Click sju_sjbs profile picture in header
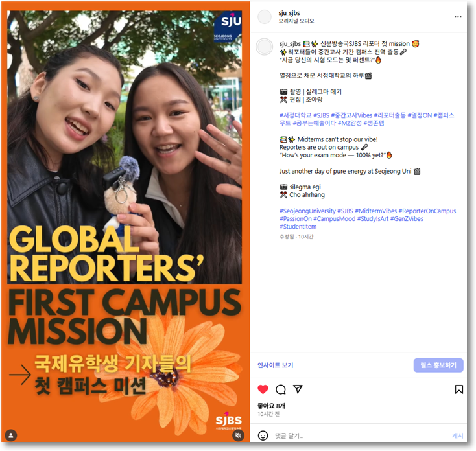Screen dimensions: 476x451 tap(265, 17)
